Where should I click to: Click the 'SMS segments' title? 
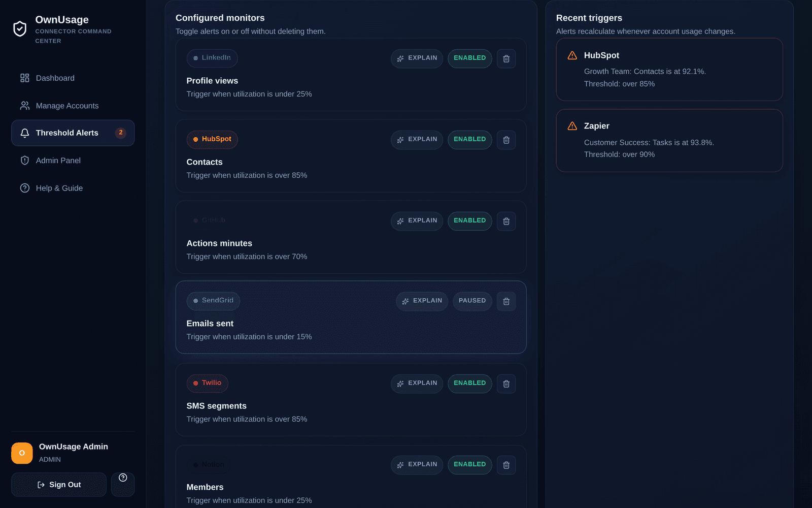pyautogui.click(x=217, y=406)
